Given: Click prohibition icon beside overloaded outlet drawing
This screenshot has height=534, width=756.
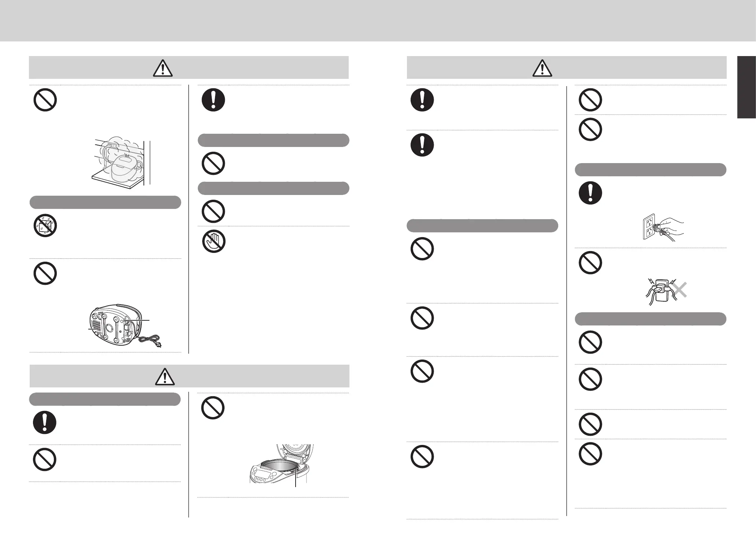Looking at the screenshot, I should point(590,262).
